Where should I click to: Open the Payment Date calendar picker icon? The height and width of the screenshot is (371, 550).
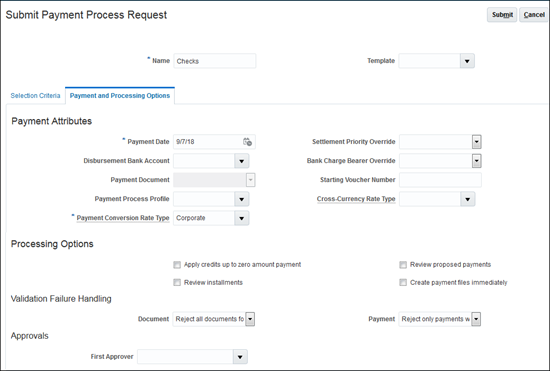point(248,142)
